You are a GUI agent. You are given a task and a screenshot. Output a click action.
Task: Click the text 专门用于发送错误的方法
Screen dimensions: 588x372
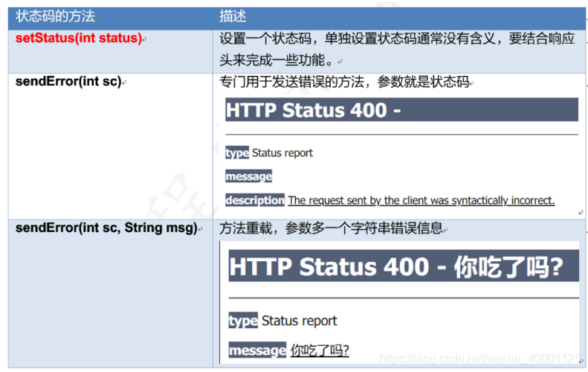click(x=291, y=81)
